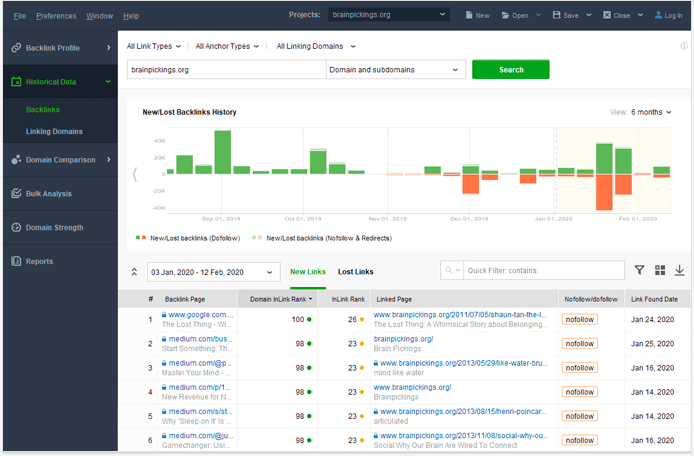Open the Reports section
Image resolution: width=694 pixels, height=456 pixels.
[39, 261]
